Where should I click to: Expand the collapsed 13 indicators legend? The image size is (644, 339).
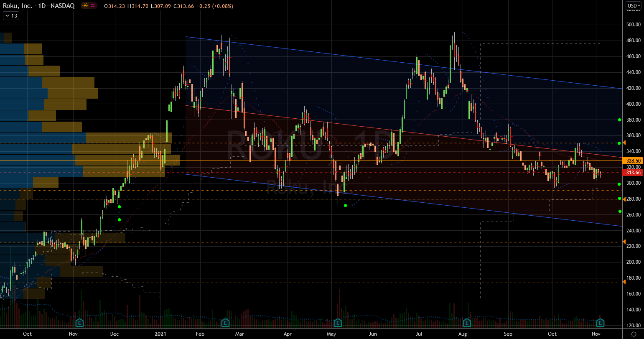tap(11, 16)
